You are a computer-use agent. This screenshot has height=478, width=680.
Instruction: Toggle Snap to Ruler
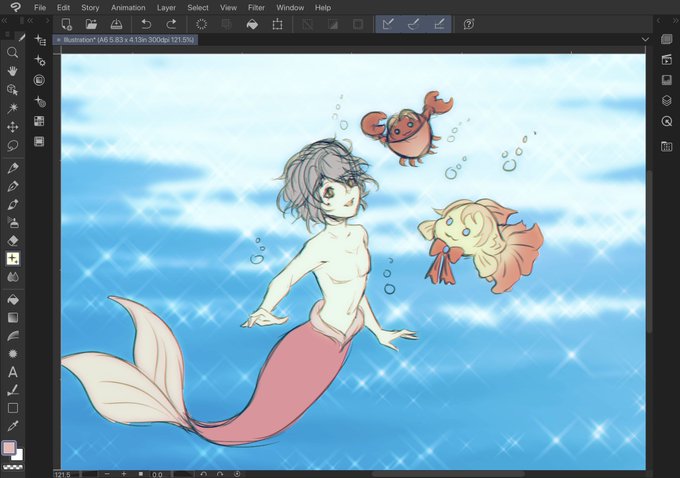pyautogui.click(x=388, y=24)
